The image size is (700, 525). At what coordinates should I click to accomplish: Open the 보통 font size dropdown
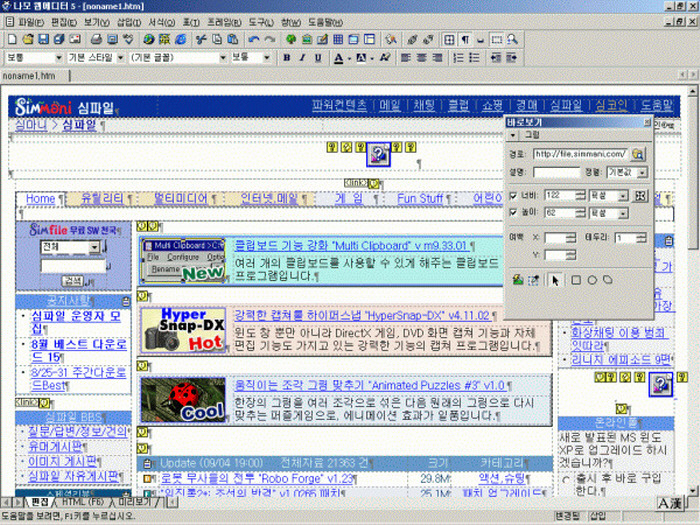coord(267,58)
